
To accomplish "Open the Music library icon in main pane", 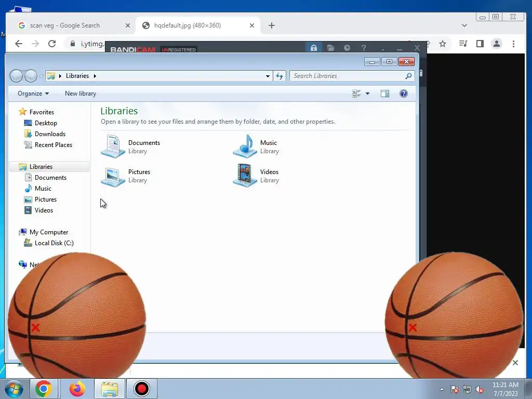I will coord(245,146).
